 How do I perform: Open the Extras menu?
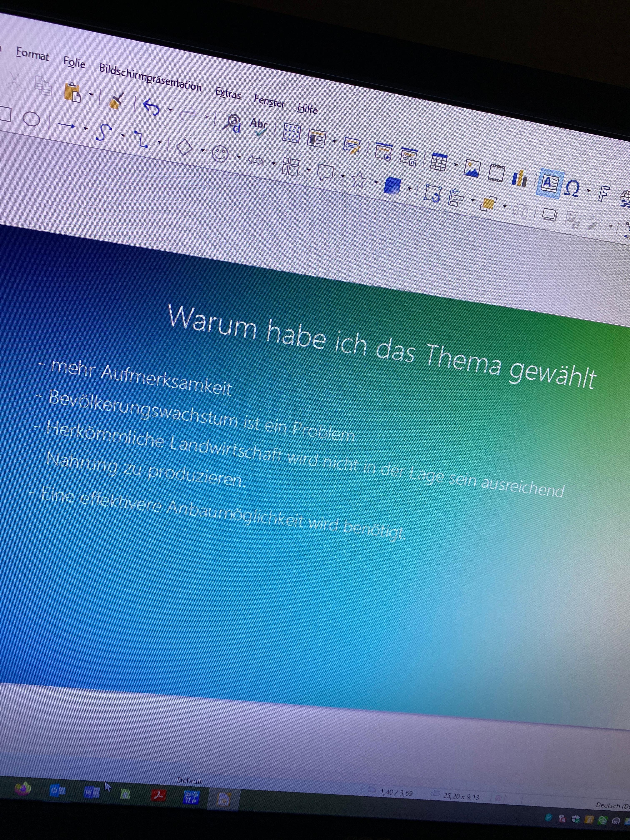(x=228, y=93)
